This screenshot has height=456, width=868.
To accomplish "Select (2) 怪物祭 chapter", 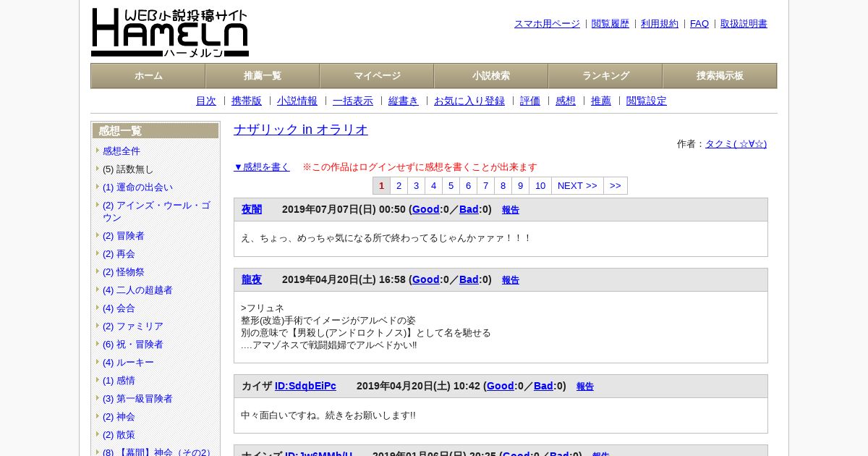I will pyautogui.click(x=124, y=272).
